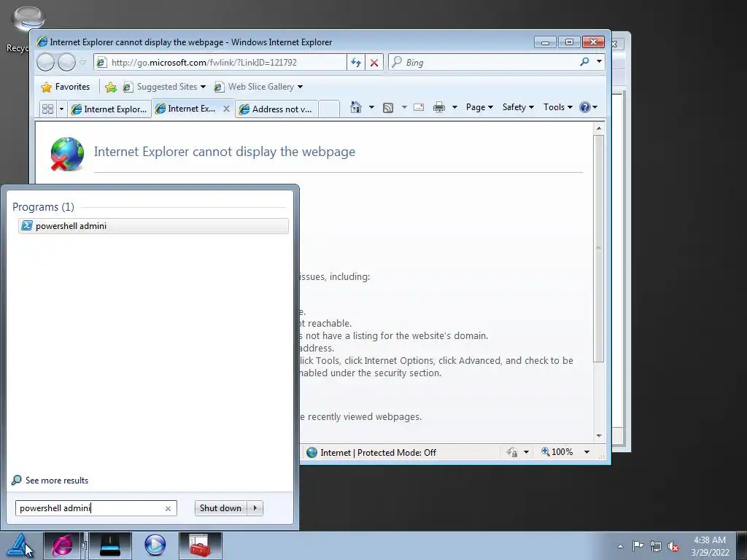Open the Tools menu
747x560 pixels.
558,107
